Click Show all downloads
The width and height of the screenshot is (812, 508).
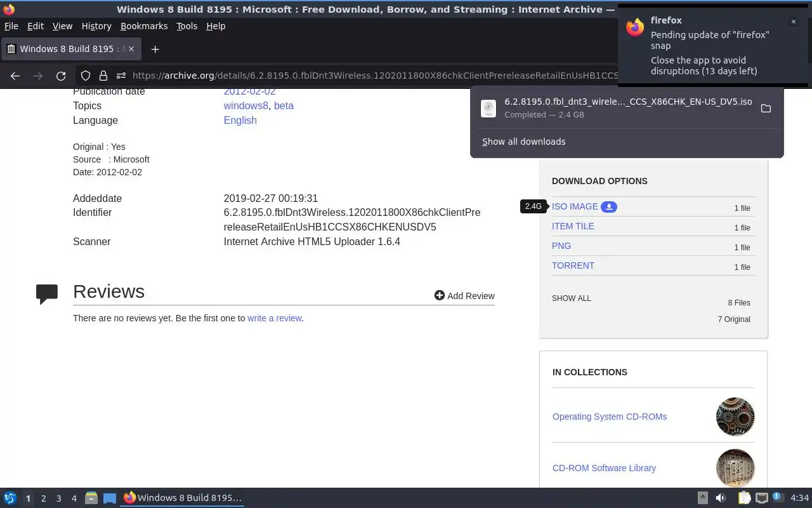tap(523, 142)
